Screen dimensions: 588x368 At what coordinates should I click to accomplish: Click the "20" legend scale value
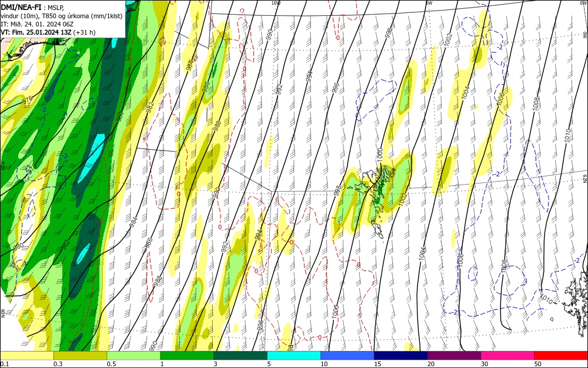[431, 364]
